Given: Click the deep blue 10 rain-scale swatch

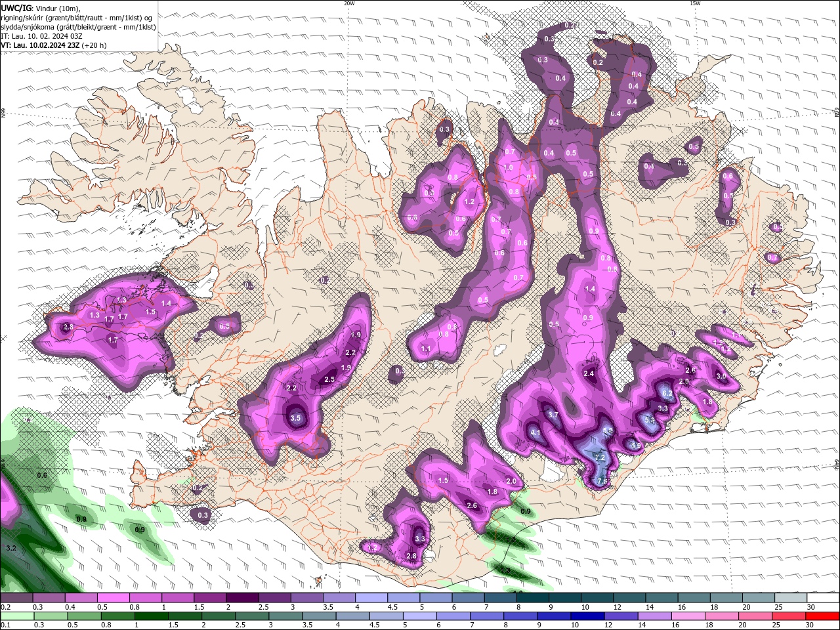Looking at the screenshot, I should (587, 616).
